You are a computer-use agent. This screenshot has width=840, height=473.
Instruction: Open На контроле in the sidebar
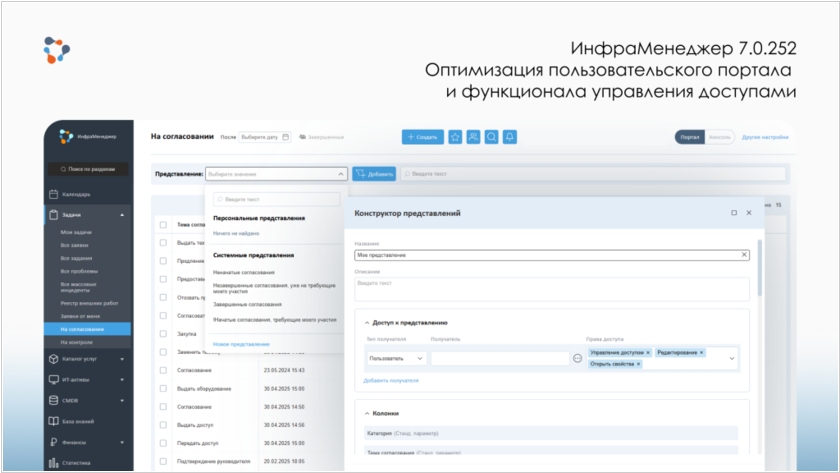pos(77,342)
